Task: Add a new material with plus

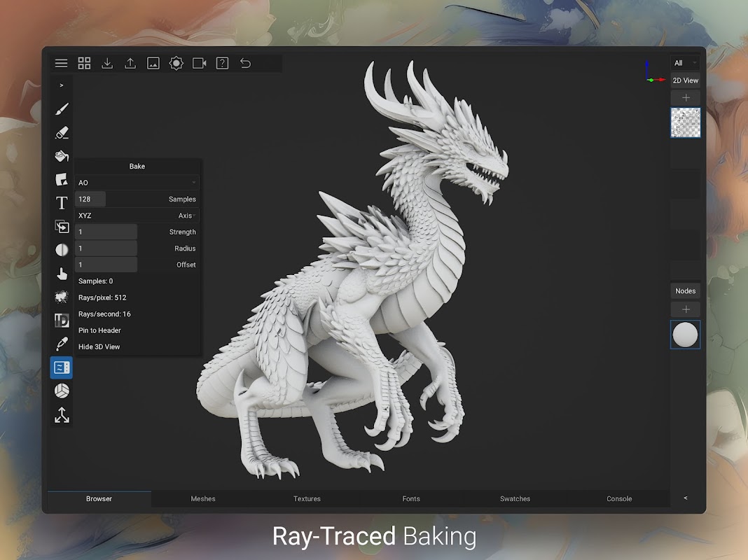Action: point(686,309)
